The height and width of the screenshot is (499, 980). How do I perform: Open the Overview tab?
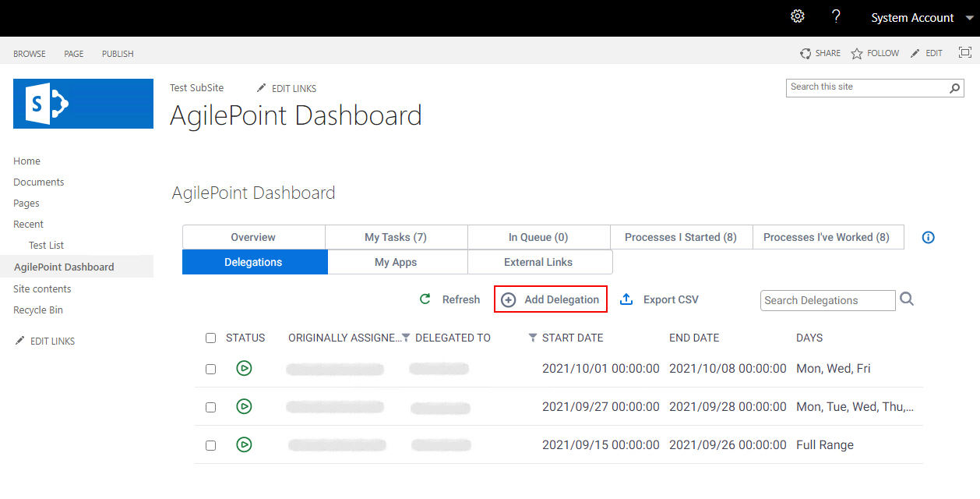253,237
